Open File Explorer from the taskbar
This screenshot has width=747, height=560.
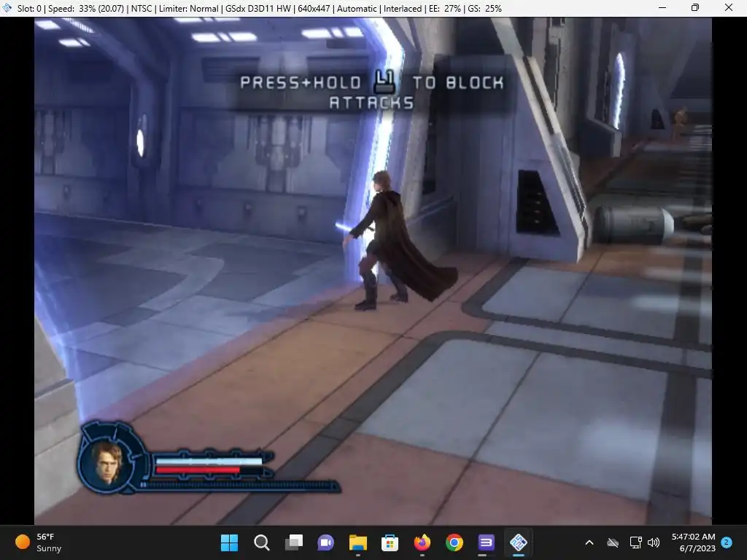pyautogui.click(x=357, y=542)
